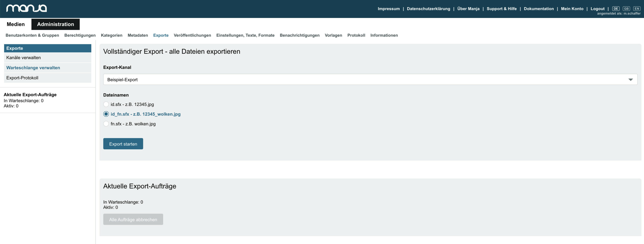The height and width of the screenshot is (244, 644).
Task: Click Alle Aufträge abbrechen button
Action: [133, 219]
